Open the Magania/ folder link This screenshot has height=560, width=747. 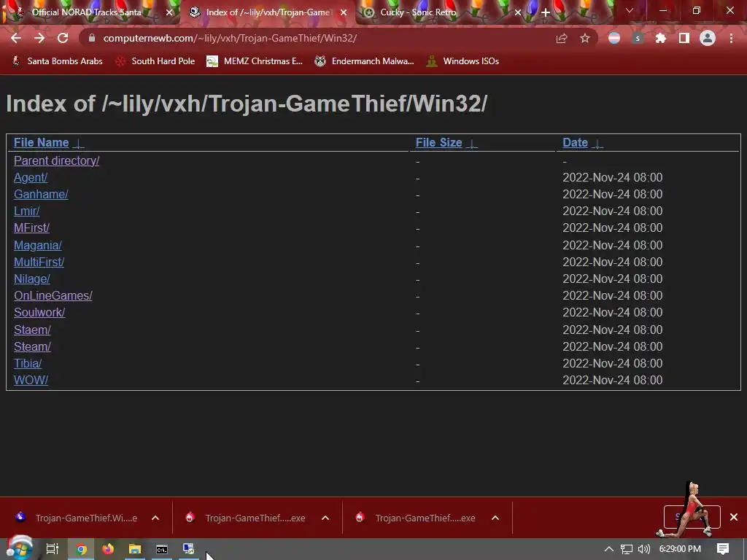click(38, 245)
